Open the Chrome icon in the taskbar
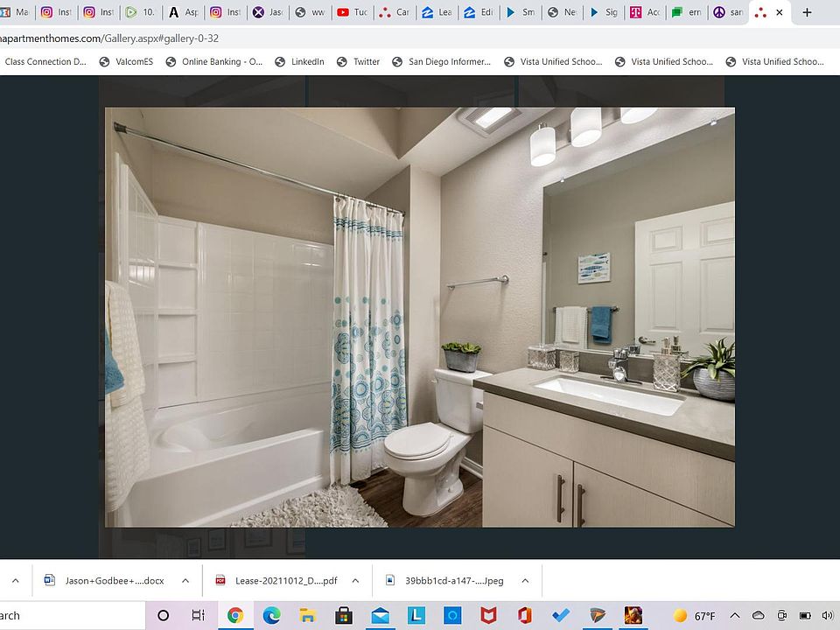The height and width of the screenshot is (630, 840). pyautogui.click(x=235, y=615)
